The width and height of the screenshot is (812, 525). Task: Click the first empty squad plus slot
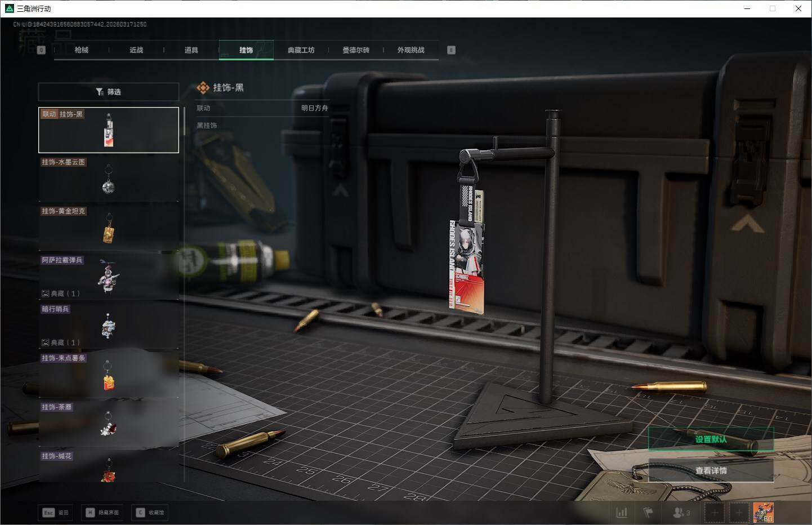click(x=715, y=513)
